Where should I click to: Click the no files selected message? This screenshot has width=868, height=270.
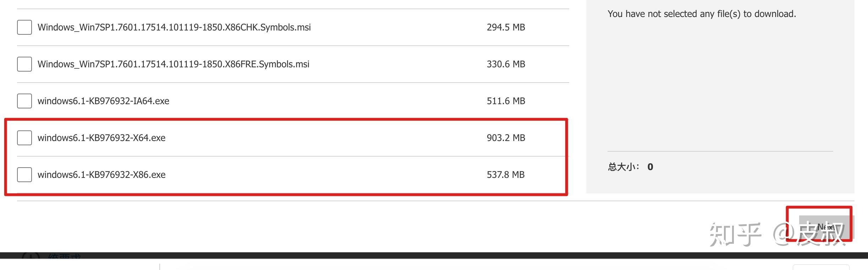click(702, 14)
